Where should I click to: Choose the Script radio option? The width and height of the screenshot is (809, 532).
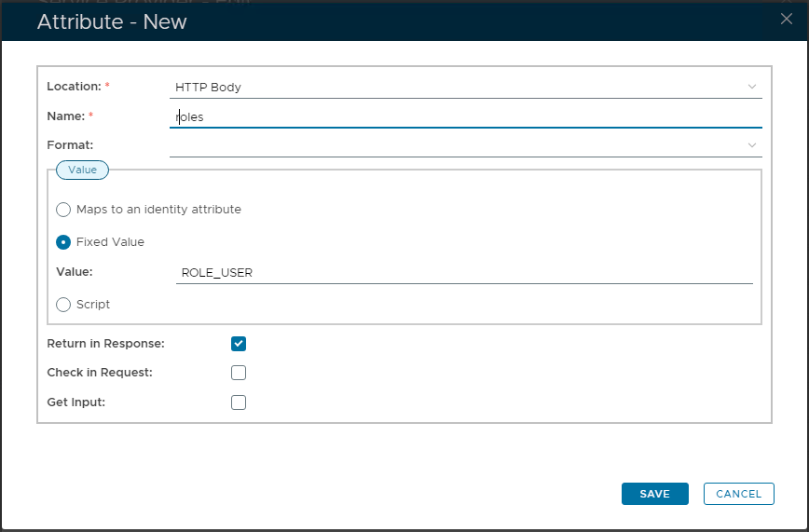click(63, 305)
